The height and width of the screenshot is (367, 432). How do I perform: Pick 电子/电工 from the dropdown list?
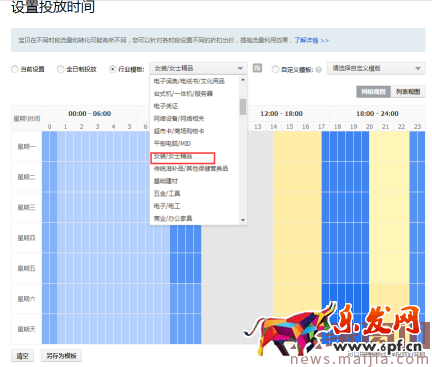167,206
